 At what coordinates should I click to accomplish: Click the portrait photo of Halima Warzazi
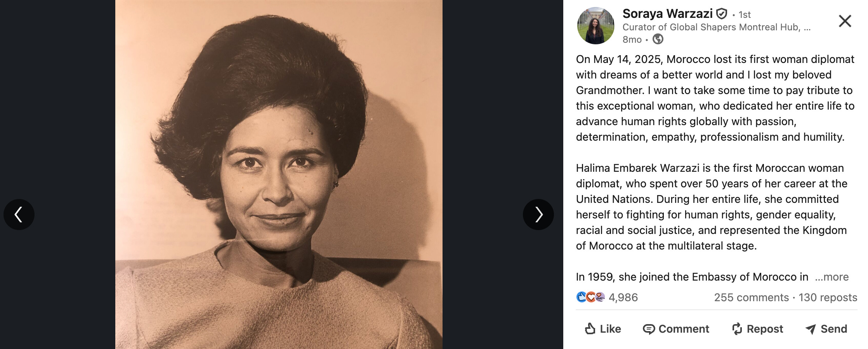tap(279, 174)
